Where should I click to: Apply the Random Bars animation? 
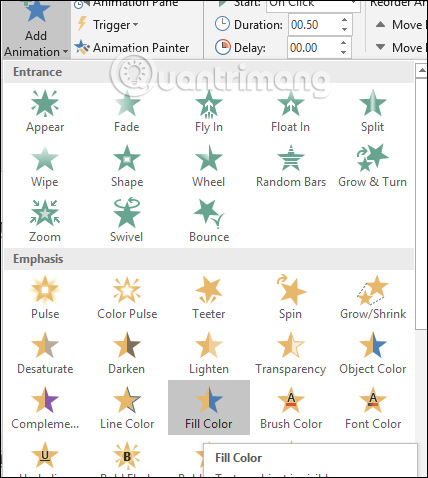pyautogui.click(x=291, y=167)
